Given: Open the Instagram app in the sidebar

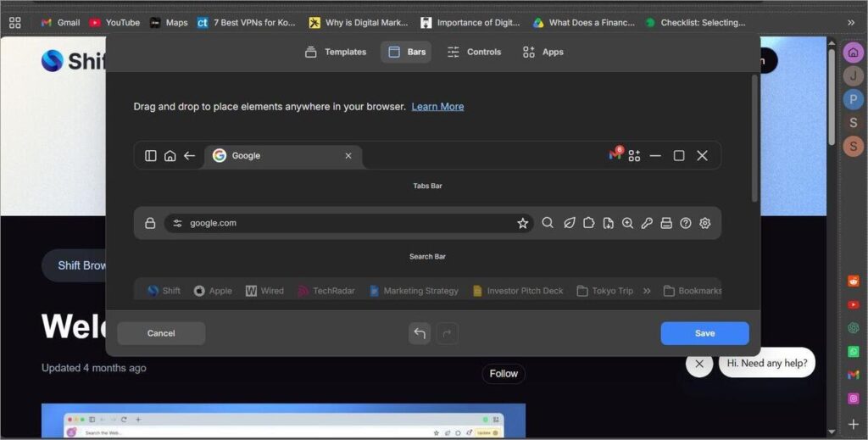Looking at the screenshot, I should 853,398.
